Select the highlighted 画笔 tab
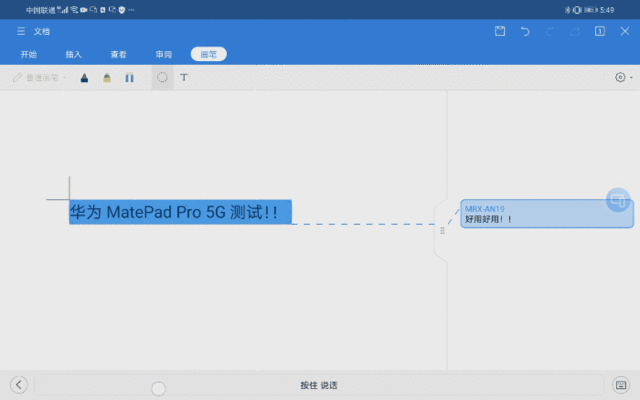640x400 pixels. pos(209,54)
